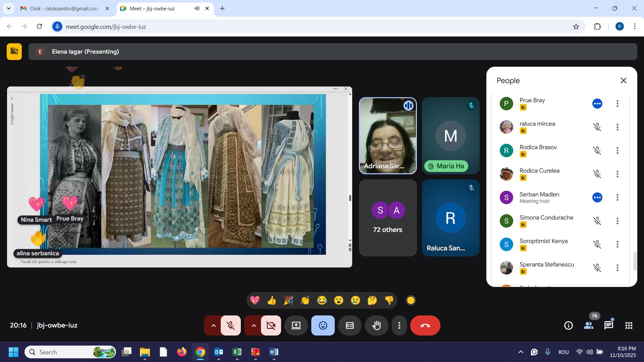Close the People side panel

[x=623, y=81]
